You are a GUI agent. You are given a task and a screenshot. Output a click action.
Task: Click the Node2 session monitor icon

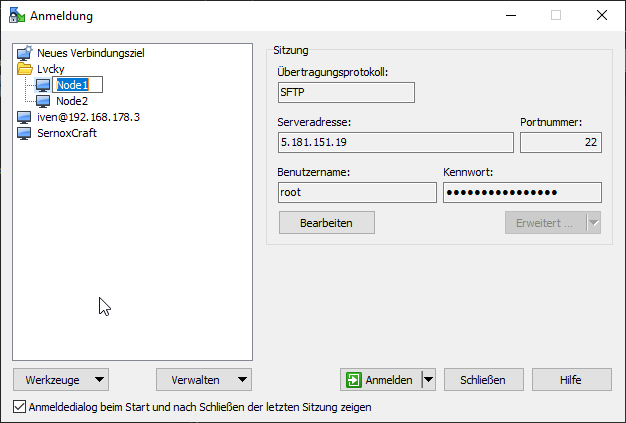(x=43, y=101)
